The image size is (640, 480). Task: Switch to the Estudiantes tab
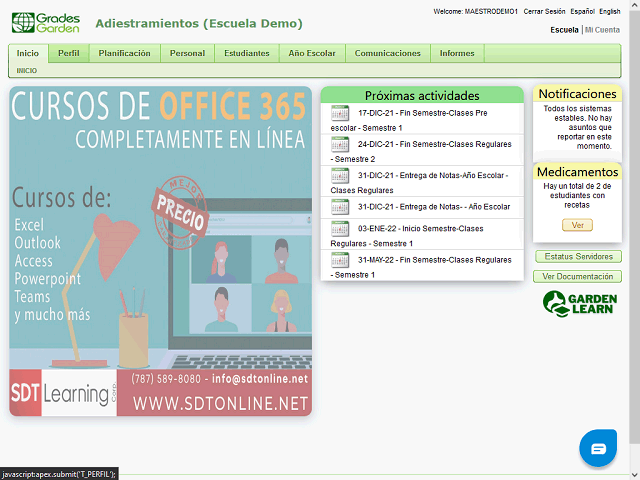click(247, 53)
